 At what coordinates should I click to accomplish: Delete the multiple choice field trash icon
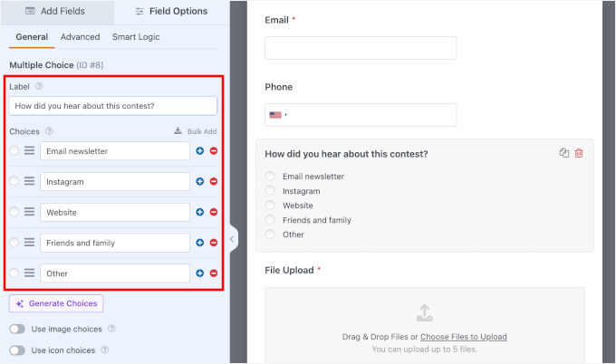[x=579, y=153]
